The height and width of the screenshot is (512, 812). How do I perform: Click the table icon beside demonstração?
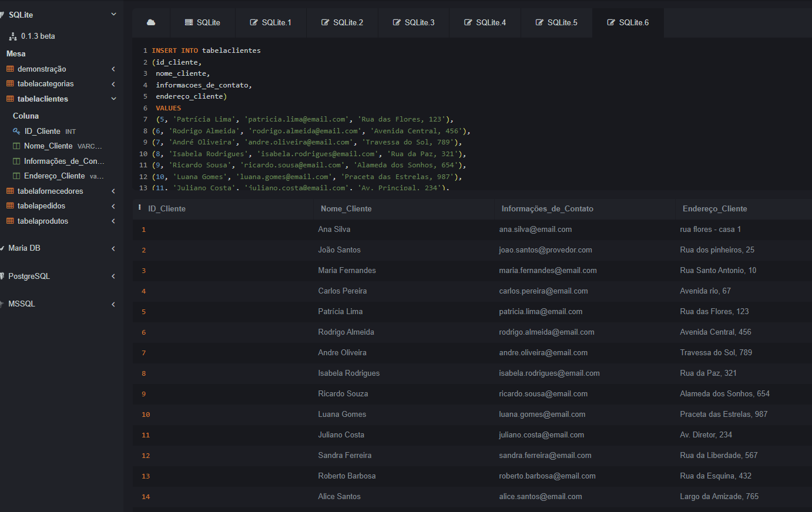(10, 69)
